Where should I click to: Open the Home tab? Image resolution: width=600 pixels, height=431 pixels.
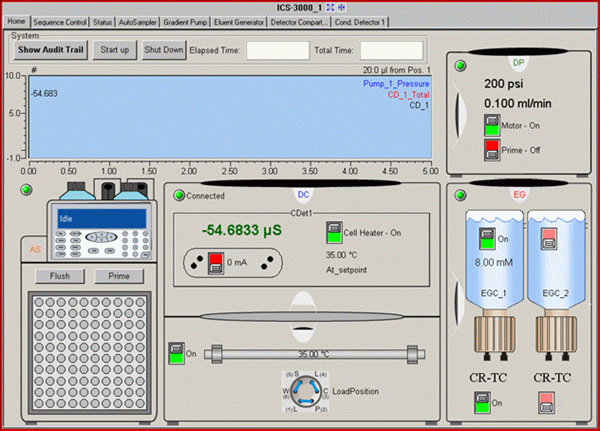16,21
